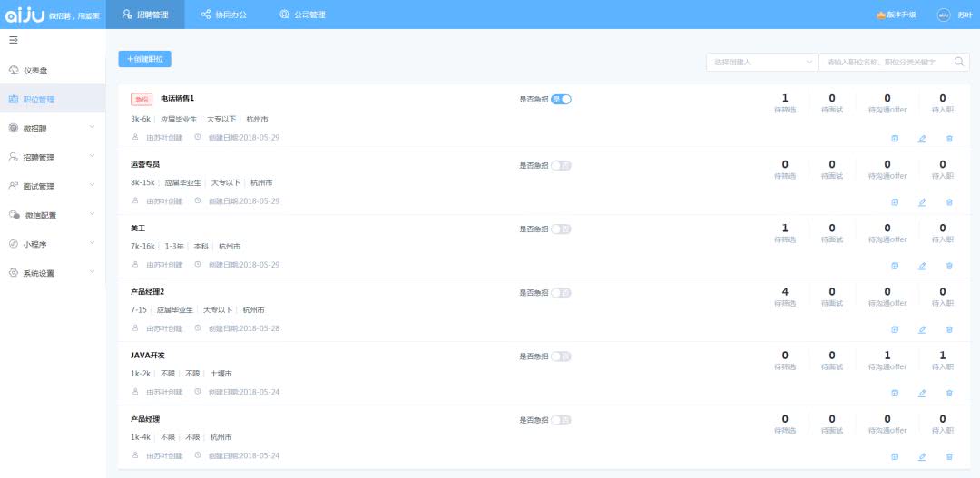This screenshot has width=980, height=478.
Task: Click the user avatar next to 苏叶
Action: [943, 15]
